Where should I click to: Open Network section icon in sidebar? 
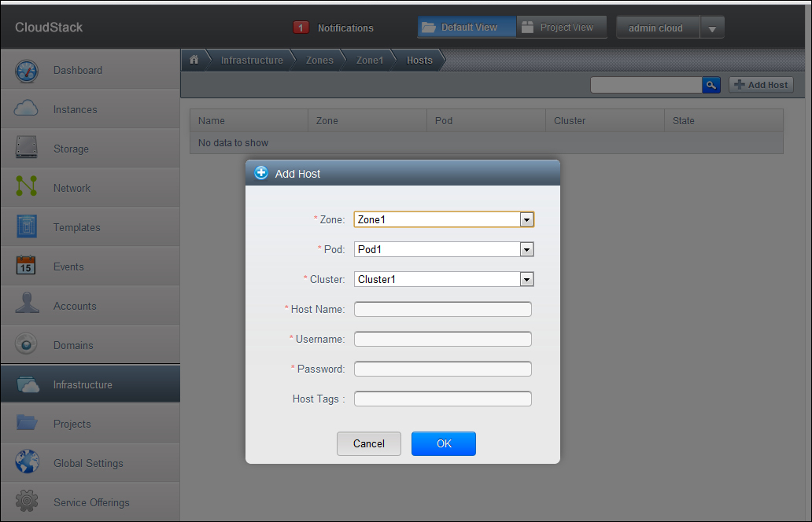click(27, 187)
